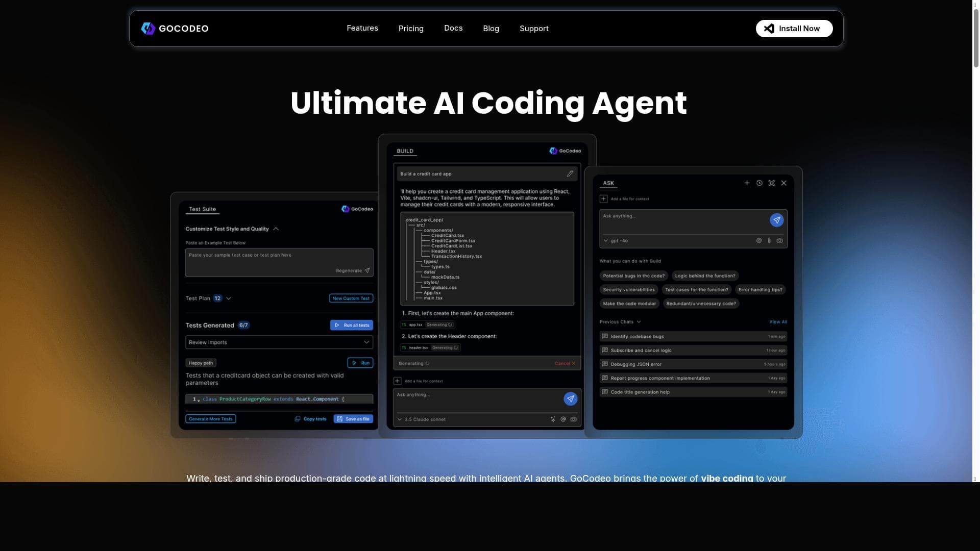The width and height of the screenshot is (980, 551).
Task: Click the Run all tests button
Action: click(x=351, y=325)
